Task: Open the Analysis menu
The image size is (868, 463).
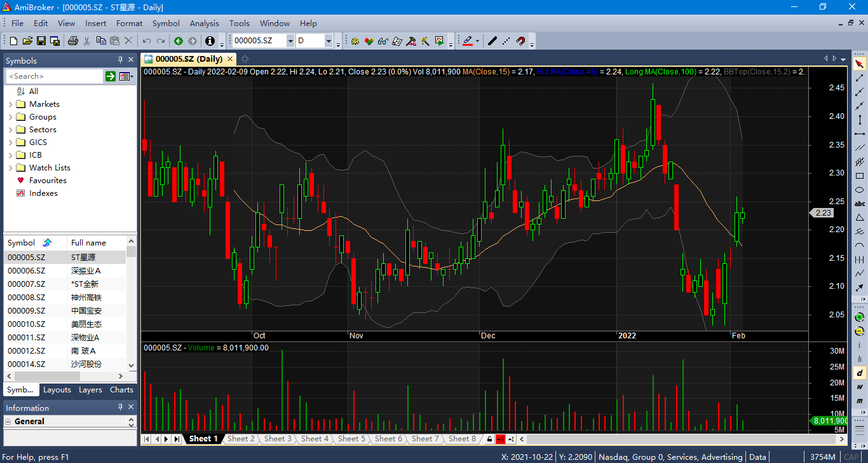Action: (x=204, y=24)
